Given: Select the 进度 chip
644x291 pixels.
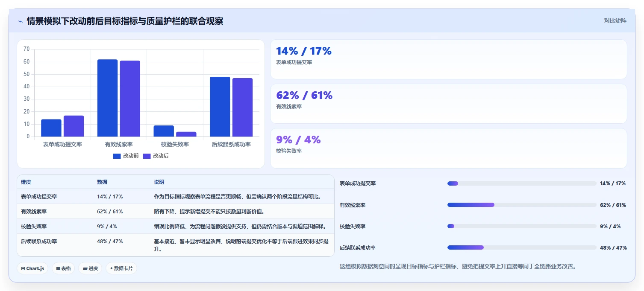Looking at the screenshot, I should [90, 268].
